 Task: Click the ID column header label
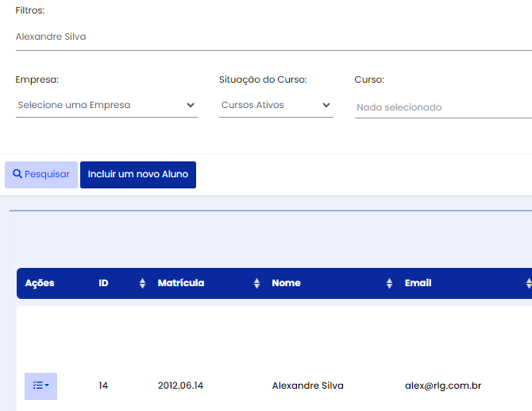103,283
